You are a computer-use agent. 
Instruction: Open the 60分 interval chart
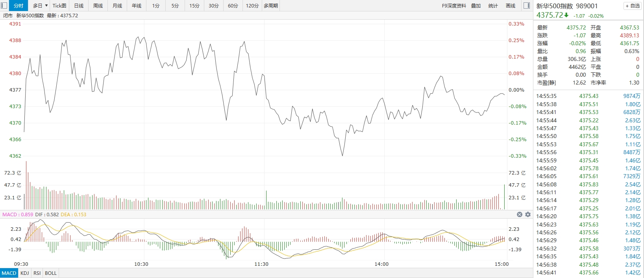point(233,6)
